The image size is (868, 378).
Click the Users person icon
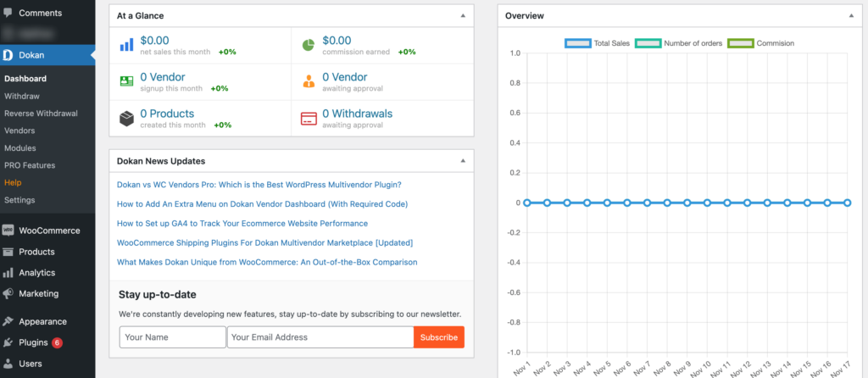[x=8, y=364]
